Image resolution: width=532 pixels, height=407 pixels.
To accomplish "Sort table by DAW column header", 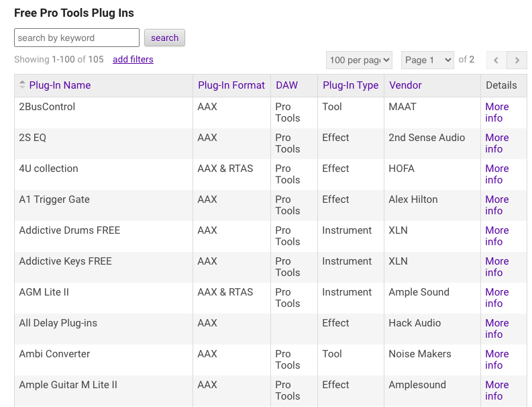I will tap(286, 85).
